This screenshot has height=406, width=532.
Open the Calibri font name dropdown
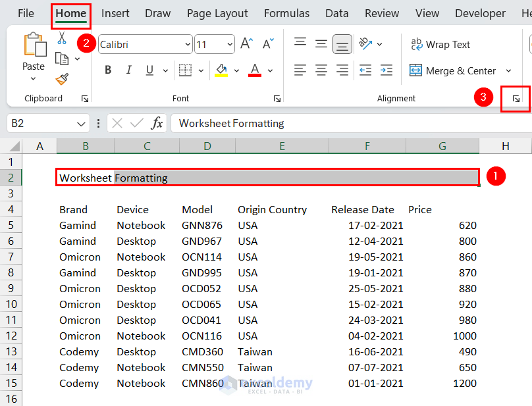click(188, 45)
